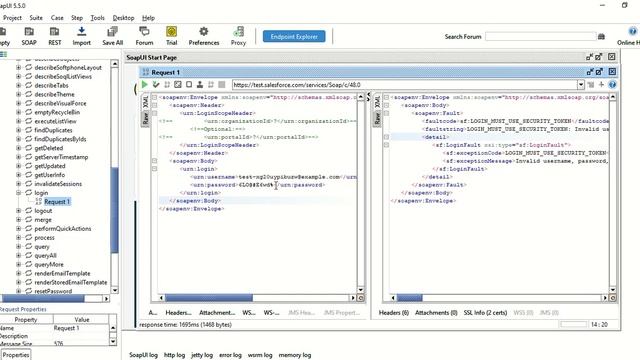640x360 pixels.
Task: Collapse the soapenv:Body fold marker in request
Action: pyautogui.click(x=154, y=161)
